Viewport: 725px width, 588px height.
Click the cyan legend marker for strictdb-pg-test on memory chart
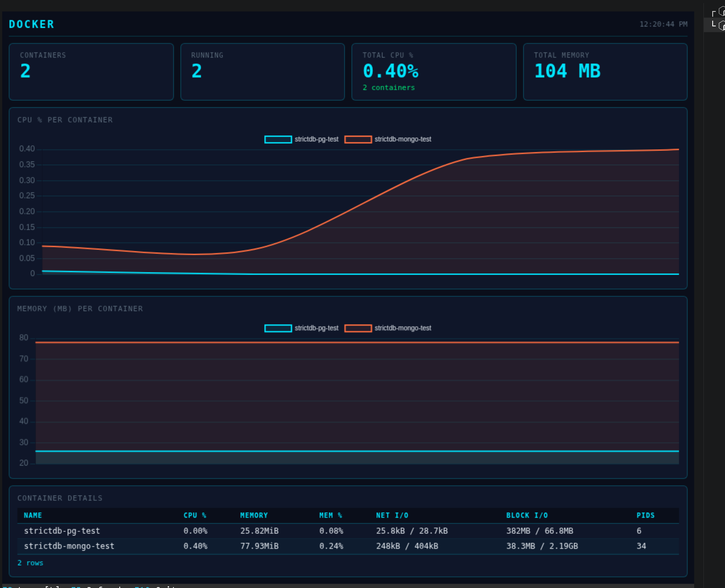(x=278, y=328)
